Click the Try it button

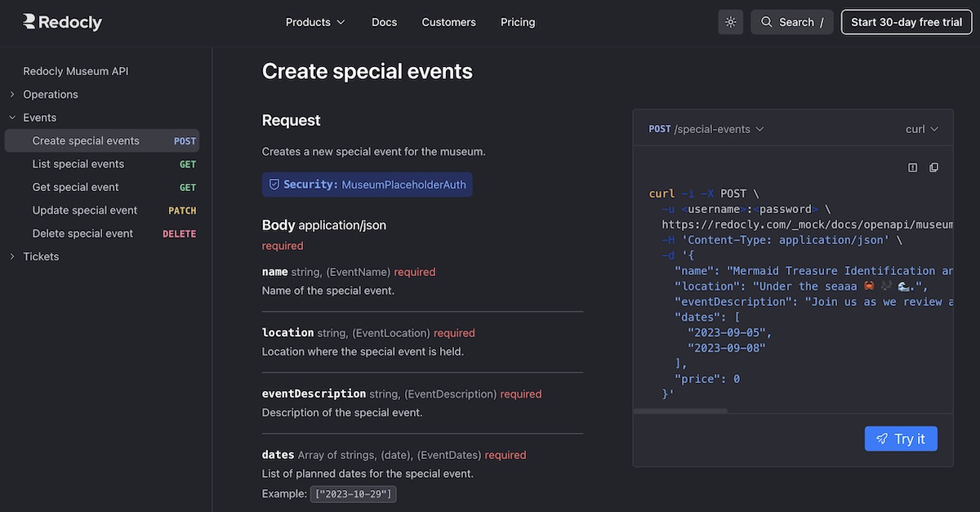click(901, 439)
